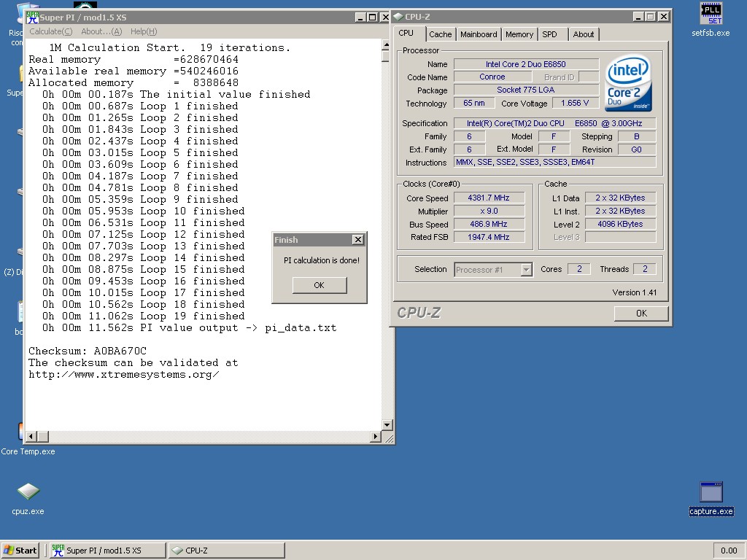Screen dimensions: 747x560
Task: Click Super PI icon in taskbar button
Action: pos(58,551)
